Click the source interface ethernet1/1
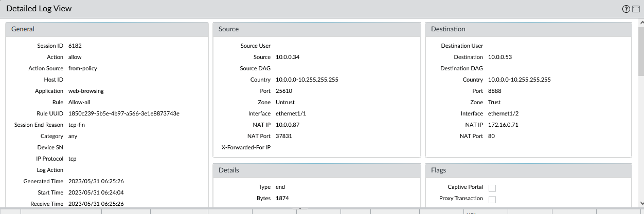The image size is (644, 214). click(291, 113)
